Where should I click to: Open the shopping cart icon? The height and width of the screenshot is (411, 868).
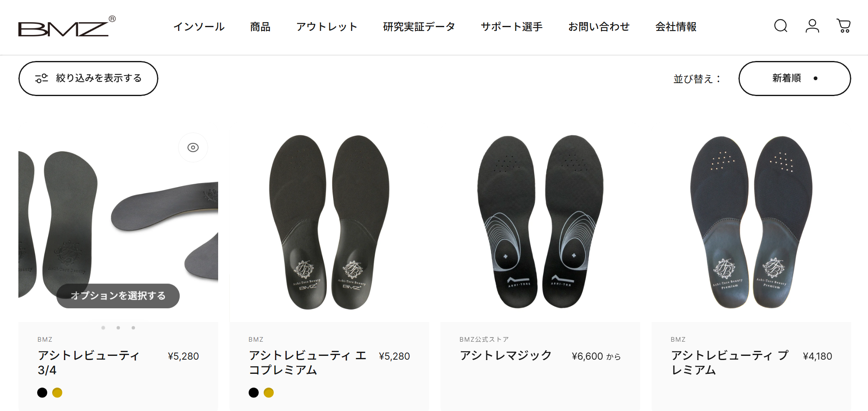(843, 26)
